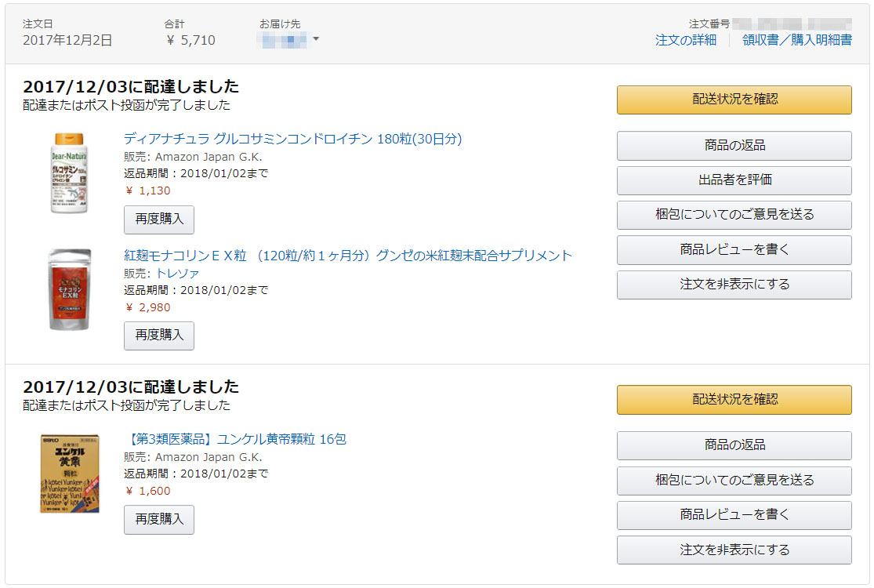Click the second shipment's 配送状況を確認 button

click(734, 399)
